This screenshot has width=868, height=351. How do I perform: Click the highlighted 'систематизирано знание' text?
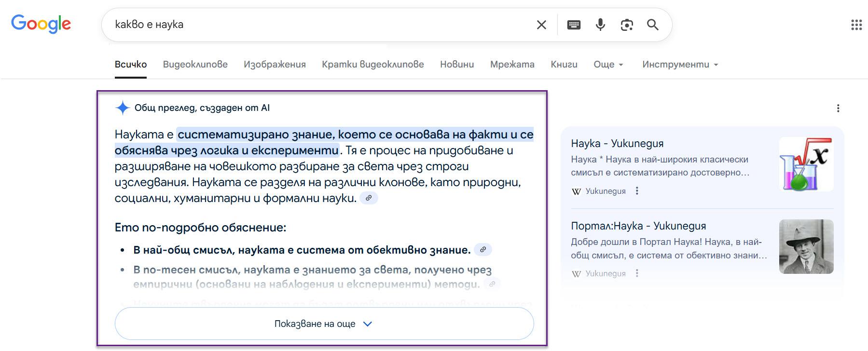click(324, 142)
